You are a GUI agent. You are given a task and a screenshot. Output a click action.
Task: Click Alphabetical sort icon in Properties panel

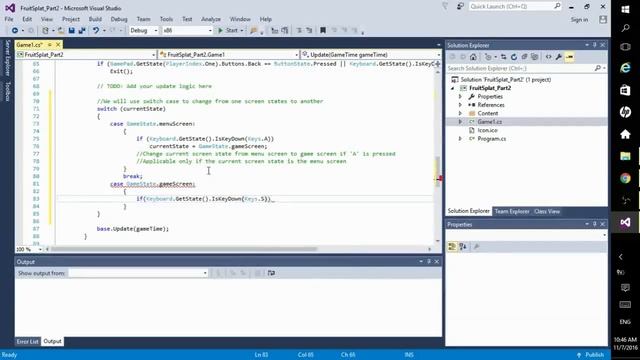tap(463, 247)
